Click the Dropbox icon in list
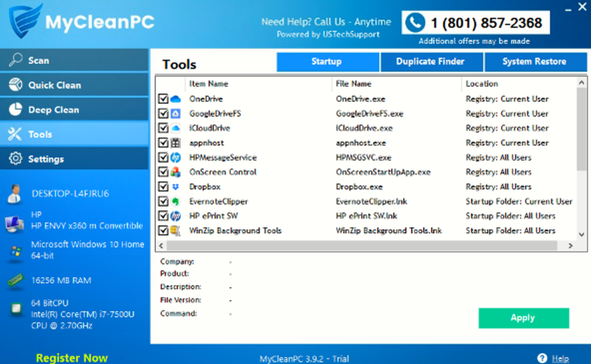Image resolution: width=591 pixels, height=364 pixels. click(176, 187)
